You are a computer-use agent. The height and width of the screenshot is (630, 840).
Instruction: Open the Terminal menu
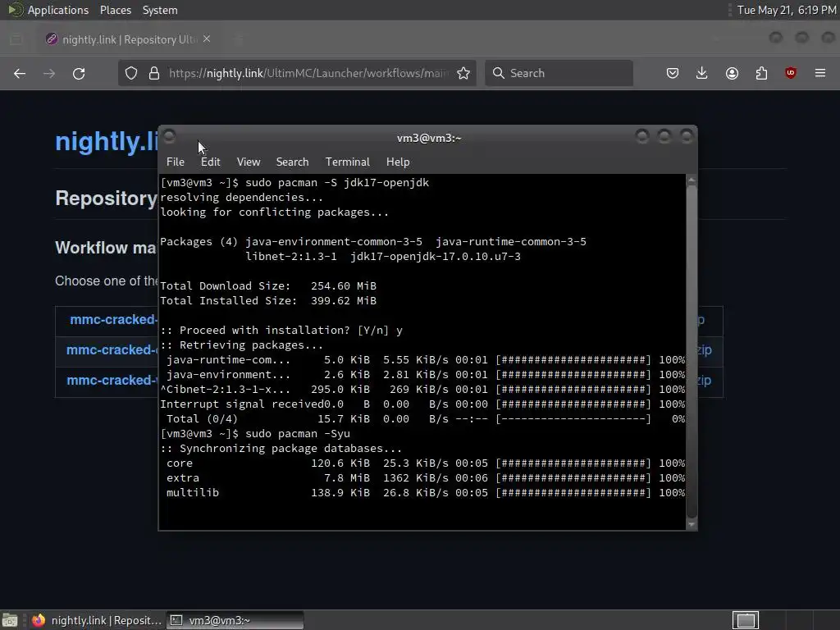[347, 162]
